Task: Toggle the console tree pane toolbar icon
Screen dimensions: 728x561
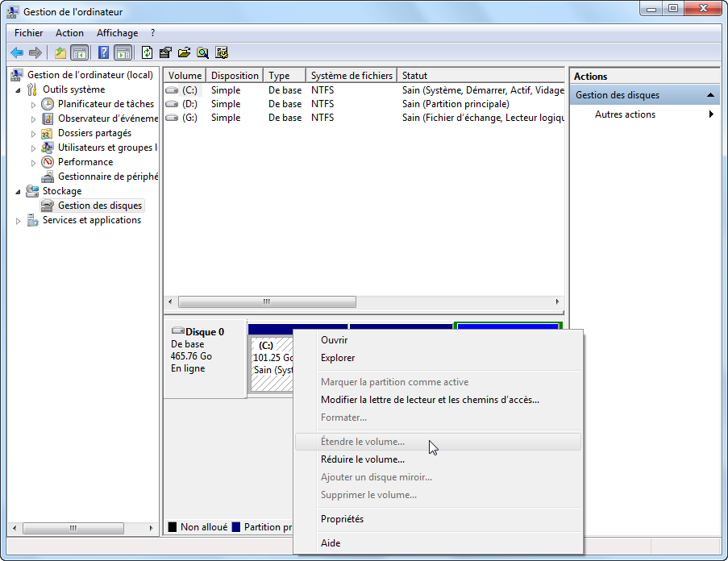Action: tap(79, 53)
